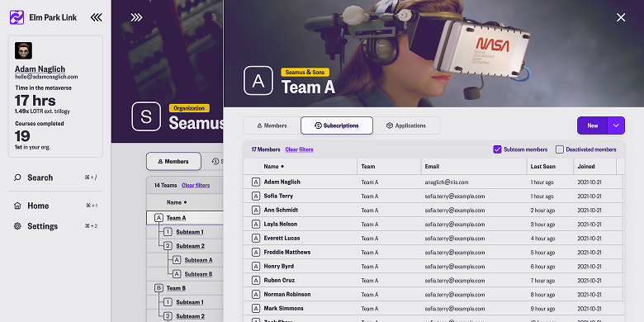Click Layla Nelson row icon
This screenshot has width=644, height=322.
(255, 225)
